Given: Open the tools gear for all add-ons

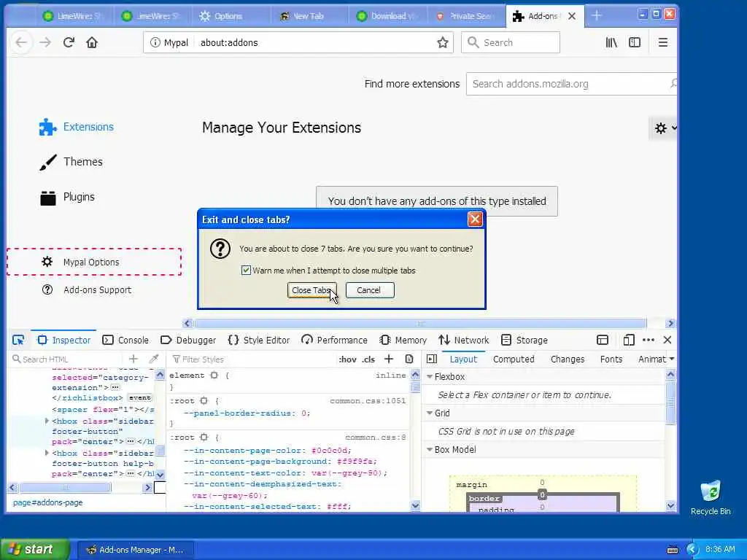Looking at the screenshot, I should pos(663,128).
